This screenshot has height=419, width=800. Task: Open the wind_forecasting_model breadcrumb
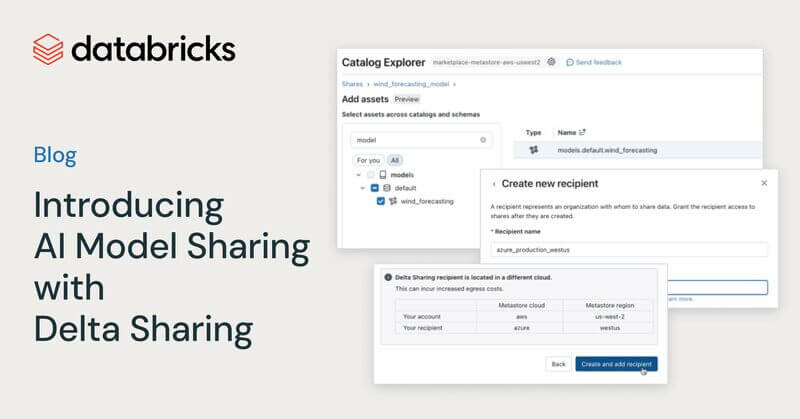[411, 84]
